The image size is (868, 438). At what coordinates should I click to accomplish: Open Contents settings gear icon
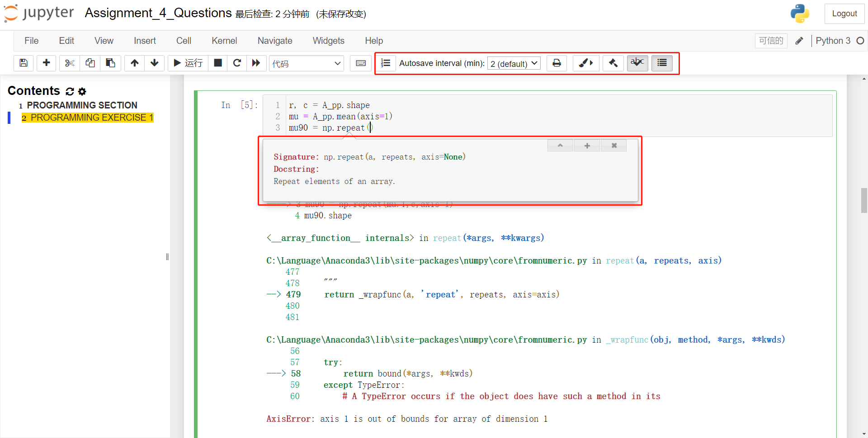[82, 91]
